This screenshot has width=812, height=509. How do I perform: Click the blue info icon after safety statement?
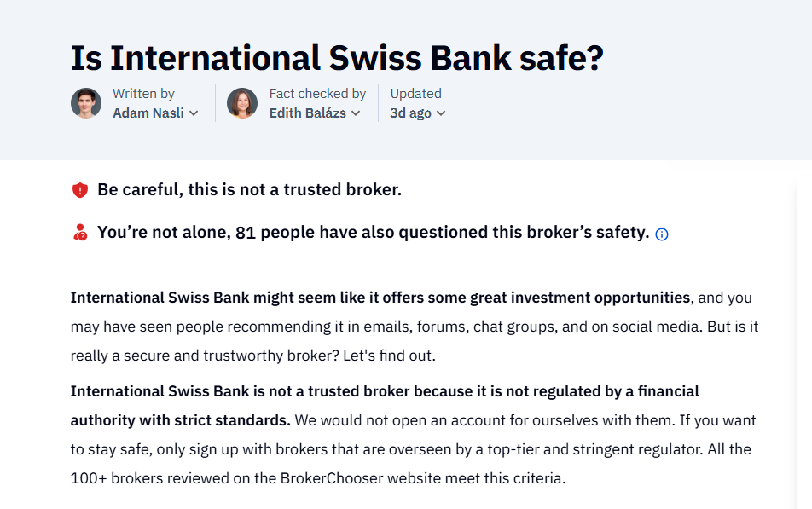(x=661, y=234)
